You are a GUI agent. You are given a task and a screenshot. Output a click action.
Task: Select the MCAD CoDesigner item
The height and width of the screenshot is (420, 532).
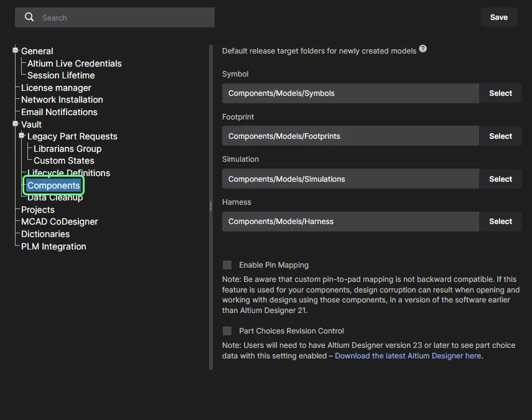tap(60, 222)
